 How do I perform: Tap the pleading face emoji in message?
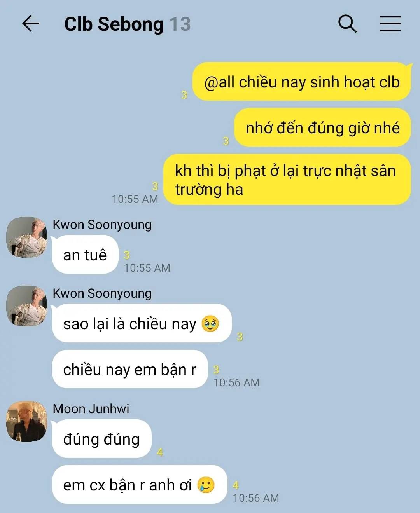coord(210,323)
